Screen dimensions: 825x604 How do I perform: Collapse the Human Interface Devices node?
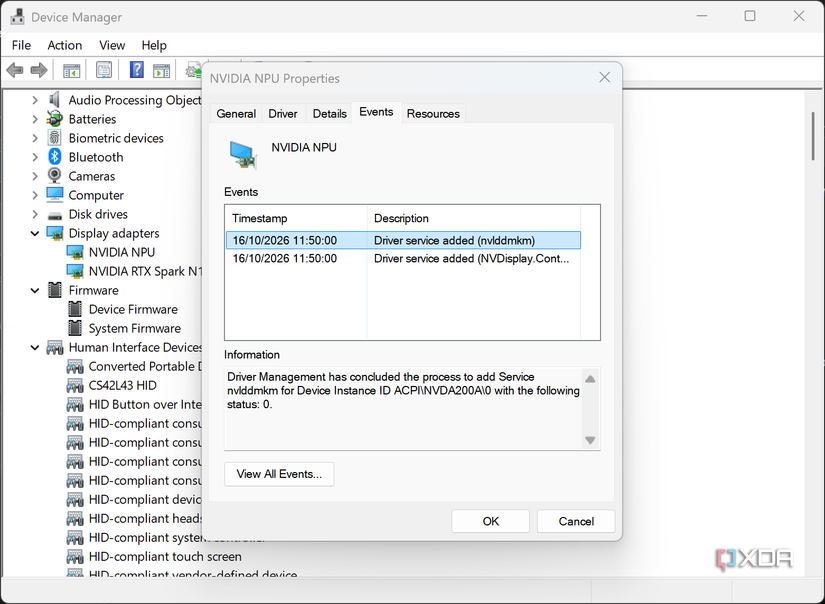tap(35, 347)
